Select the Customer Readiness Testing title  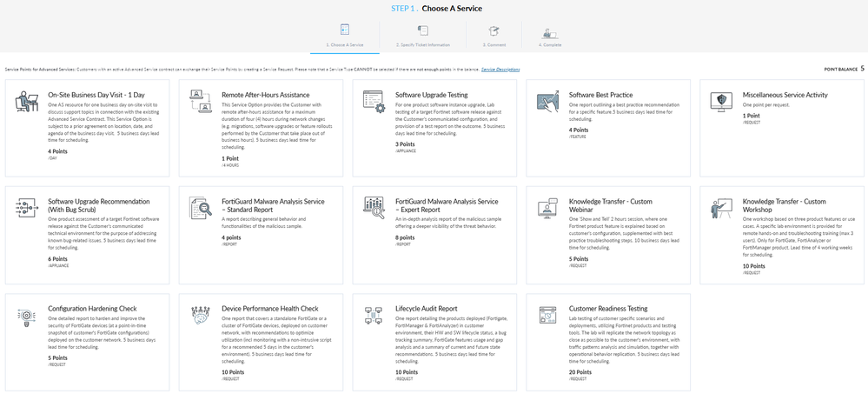point(608,308)
